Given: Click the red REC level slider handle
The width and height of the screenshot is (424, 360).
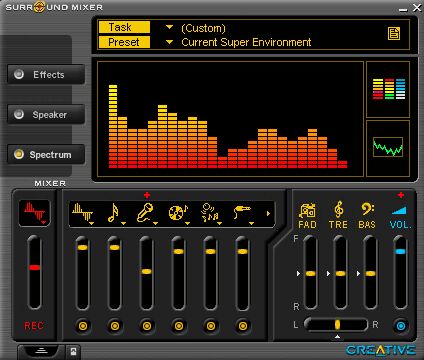Looking at the screenshot, I should point(34,267).
